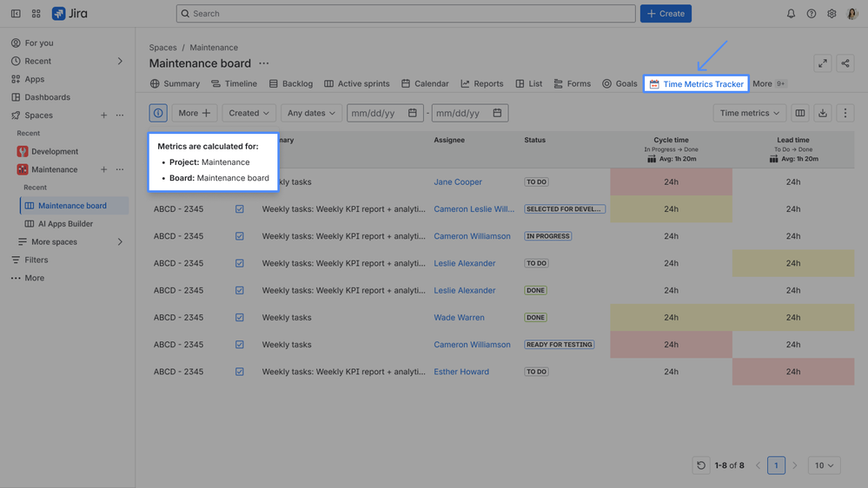
Task: Click the refresh icon near pagination
Action: [701, 465]
